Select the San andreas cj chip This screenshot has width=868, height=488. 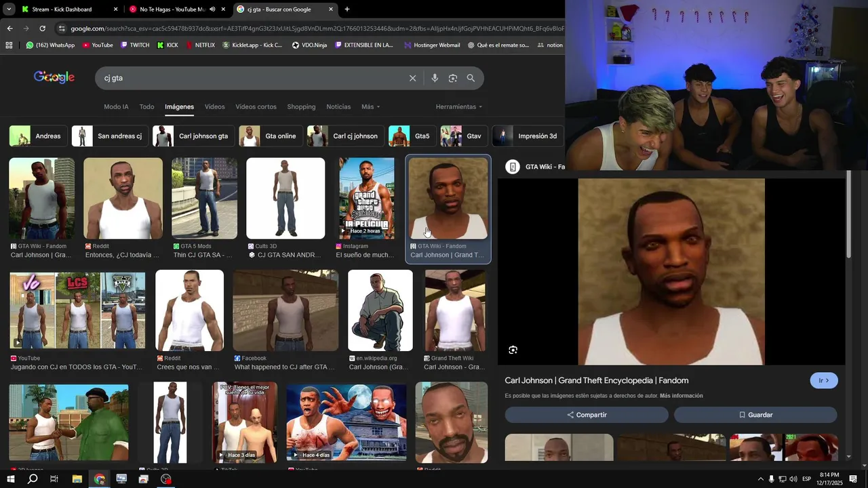click(x=110, y=136)
